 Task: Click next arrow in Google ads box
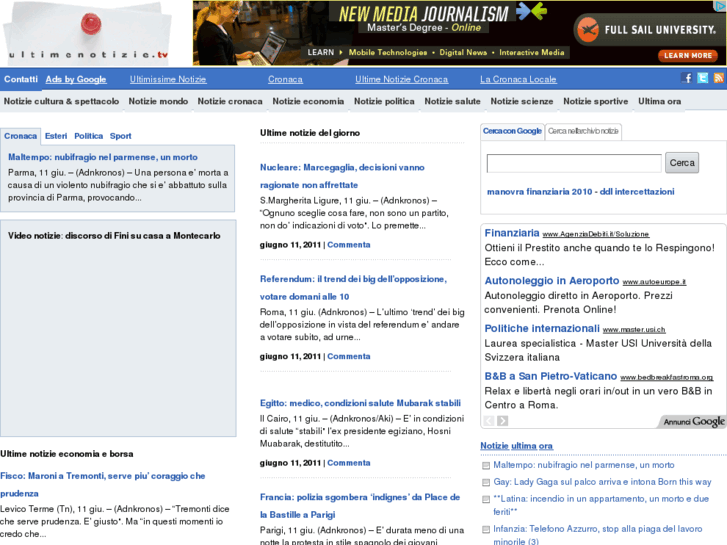pyautogui.click(x=503, y=421)
